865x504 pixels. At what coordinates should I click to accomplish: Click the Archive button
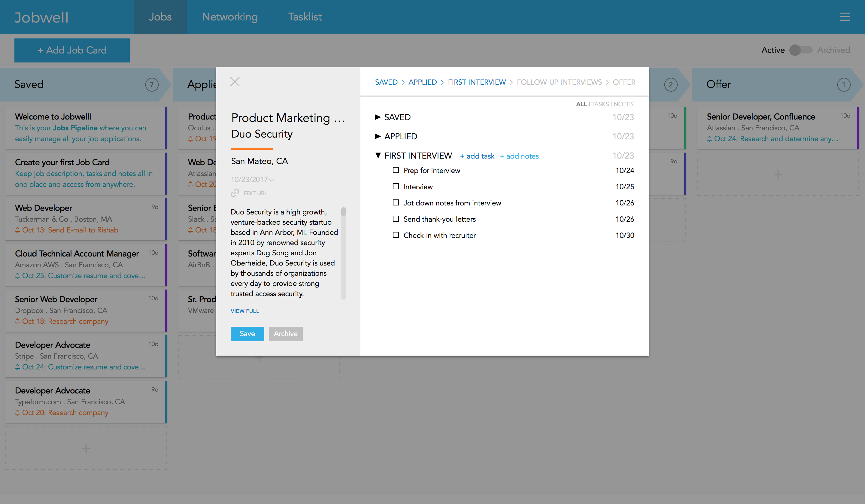tap(286, 334)
